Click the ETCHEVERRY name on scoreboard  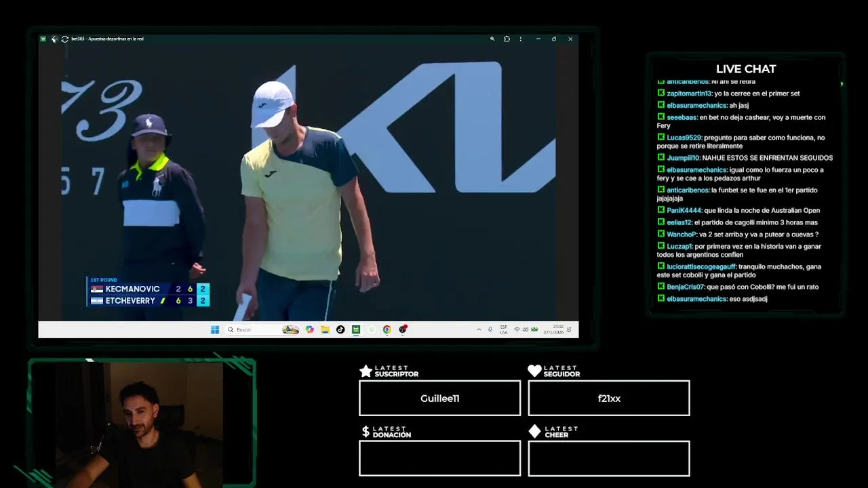[130, 300]
